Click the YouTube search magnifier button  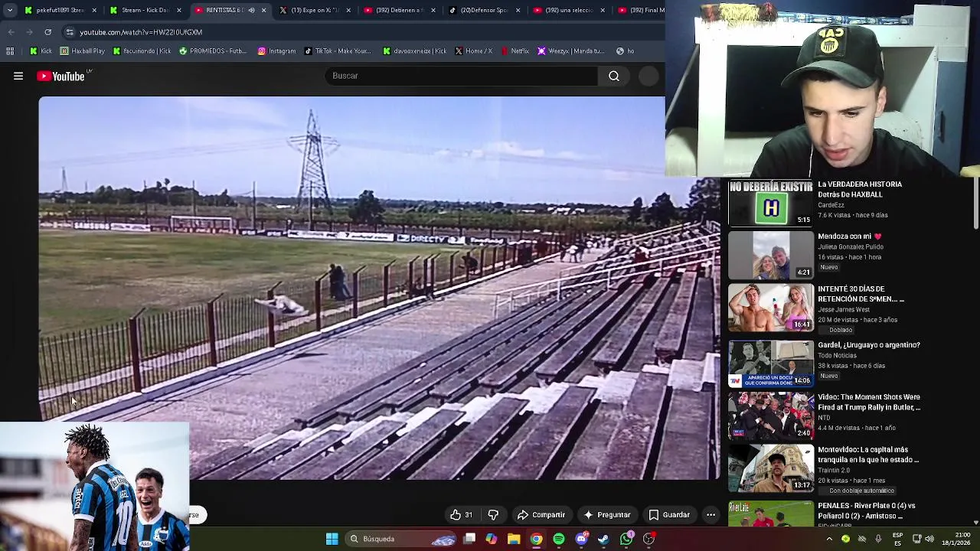614,76
